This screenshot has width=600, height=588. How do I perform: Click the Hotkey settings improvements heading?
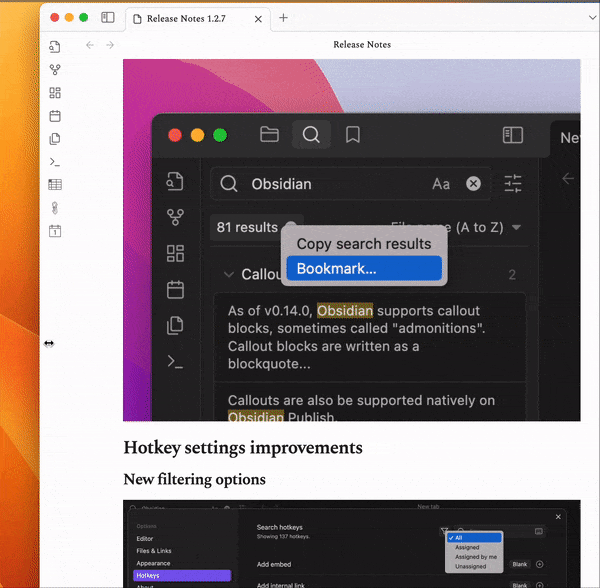coord(243,448)
